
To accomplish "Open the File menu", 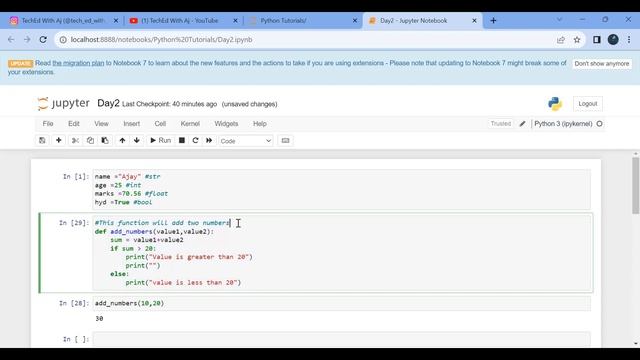I will 48,124.
